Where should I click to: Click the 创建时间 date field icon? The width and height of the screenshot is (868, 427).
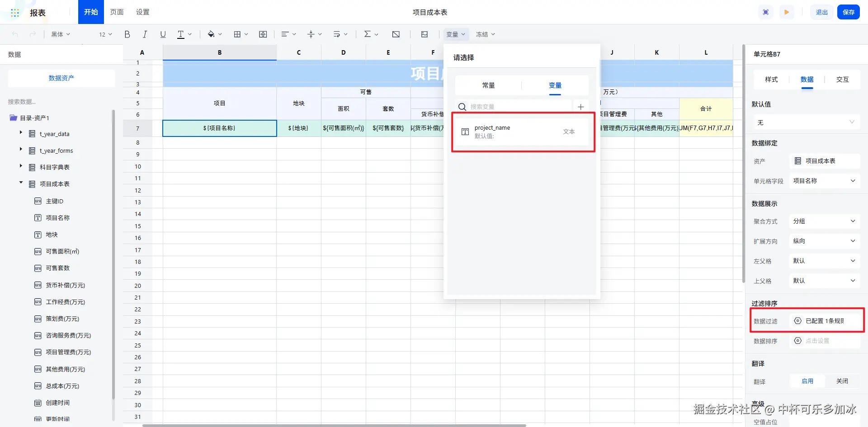coord(38,403)
